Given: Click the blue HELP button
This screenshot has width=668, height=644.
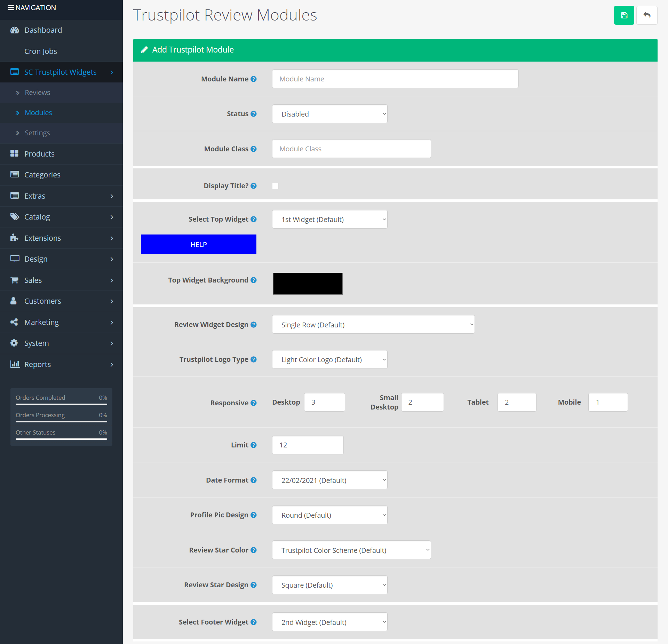Looking at the screenshot, I should click(x=199, y=245).
